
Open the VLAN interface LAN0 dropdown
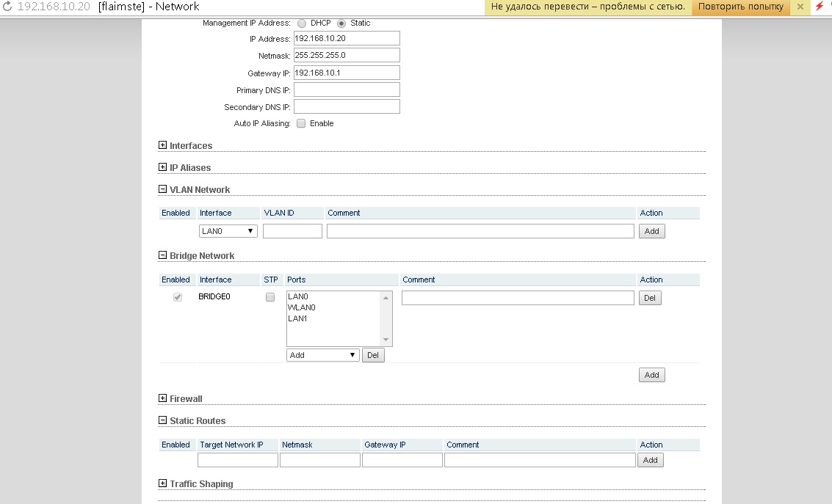click(x=228, y=231)
